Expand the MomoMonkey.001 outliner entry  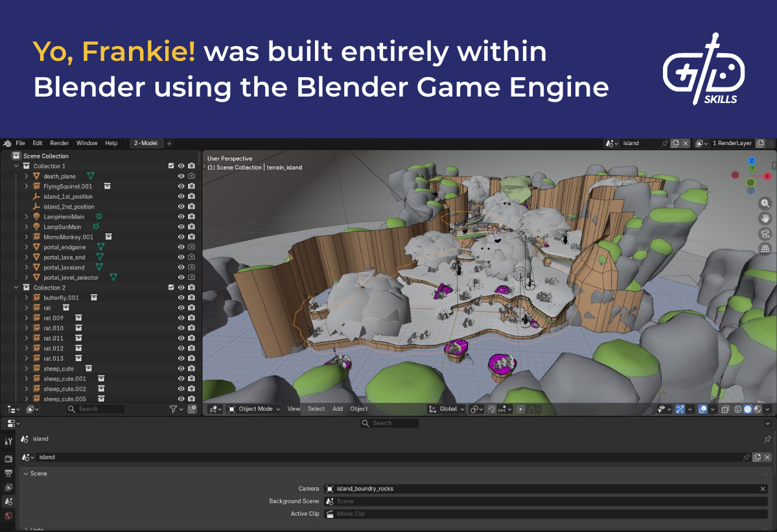point(27,237)
